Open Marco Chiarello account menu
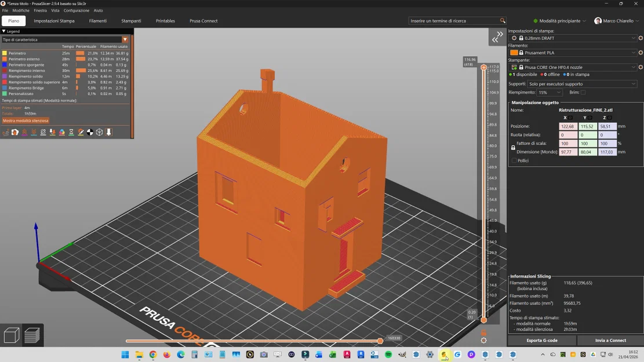 pos(617,20)
